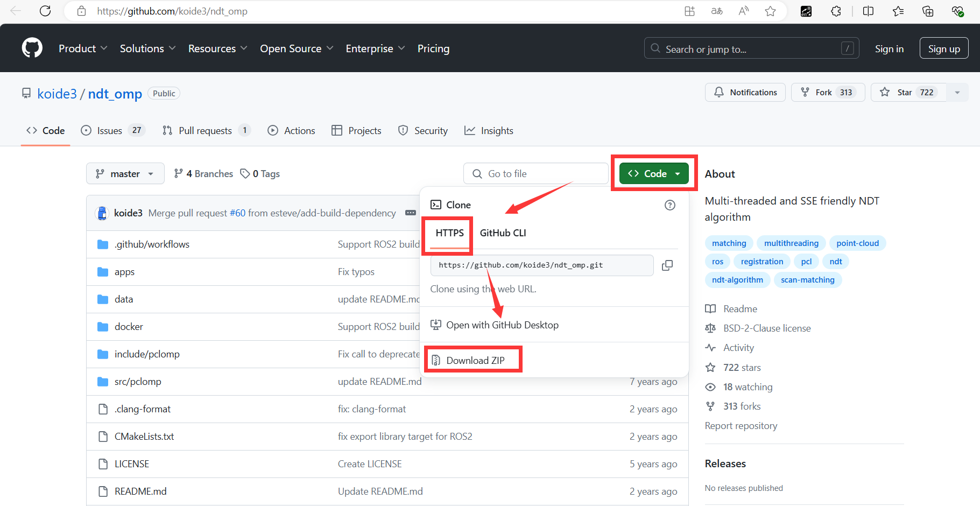
Task: Go to the Pricing page
Action: point(433,48)
